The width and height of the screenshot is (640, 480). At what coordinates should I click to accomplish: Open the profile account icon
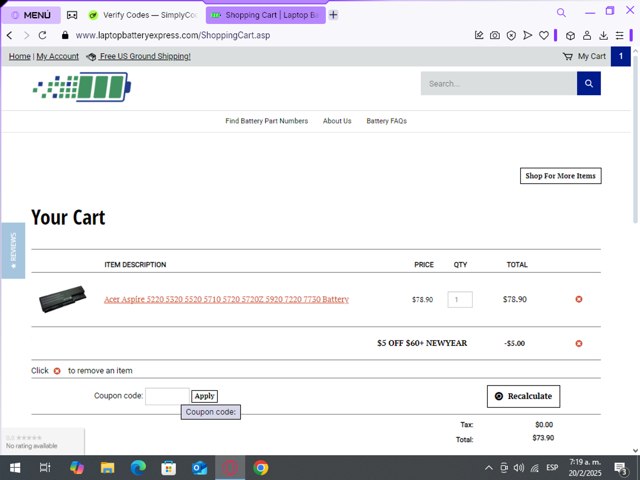587,36
